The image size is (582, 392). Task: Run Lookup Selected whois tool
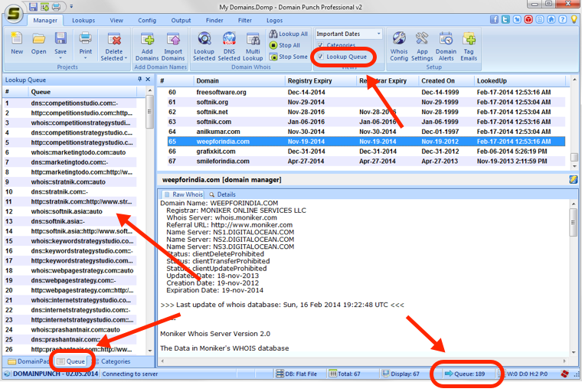(204, 46)
